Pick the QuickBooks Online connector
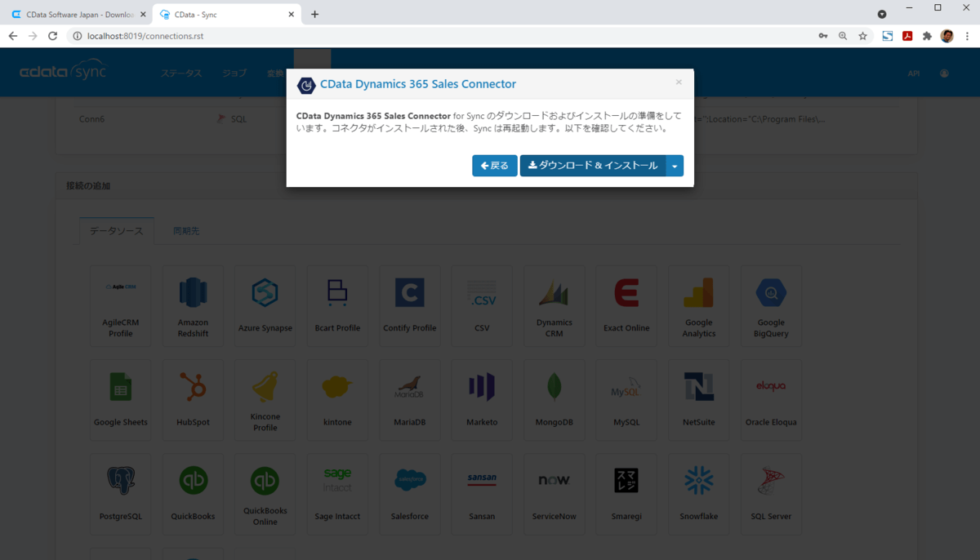The image size is (980, 560). pos(265,494)
